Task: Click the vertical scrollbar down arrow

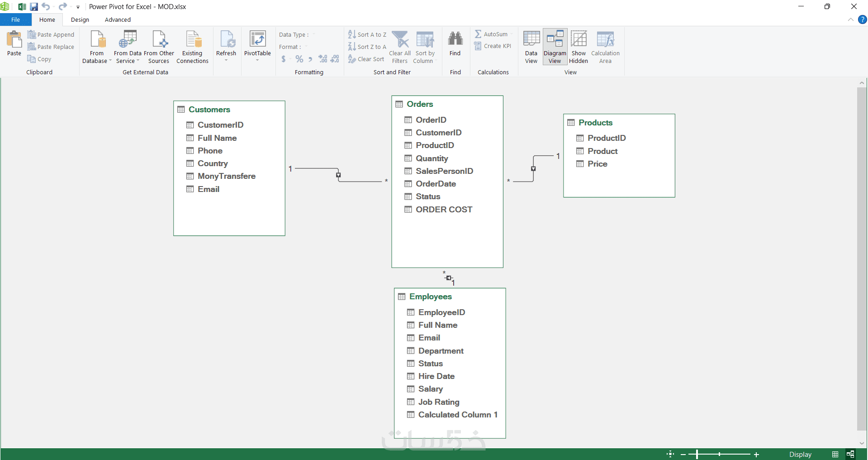Action: (x=862, y=443)
